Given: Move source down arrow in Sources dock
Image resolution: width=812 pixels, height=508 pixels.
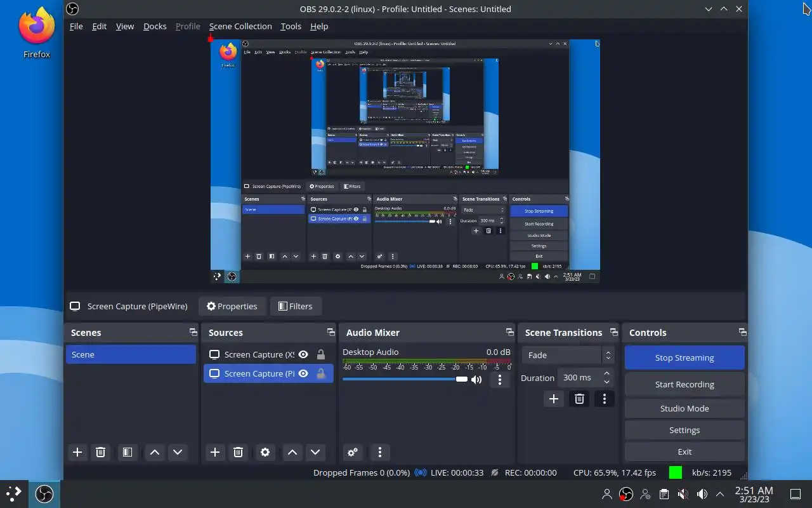Looking at the screenshot, I should (x=315, y=452).
